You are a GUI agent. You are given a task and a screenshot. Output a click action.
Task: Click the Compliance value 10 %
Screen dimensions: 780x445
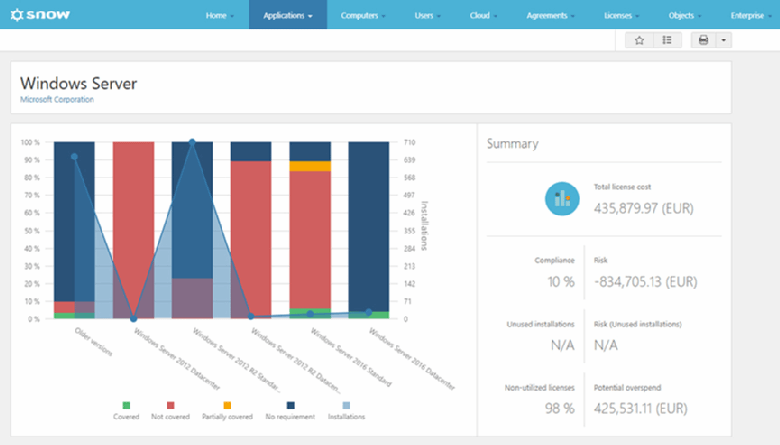pos(561,282)
